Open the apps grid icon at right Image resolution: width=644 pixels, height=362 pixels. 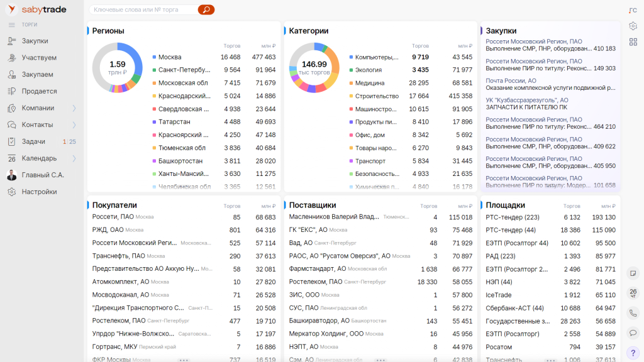pos(633,42)
